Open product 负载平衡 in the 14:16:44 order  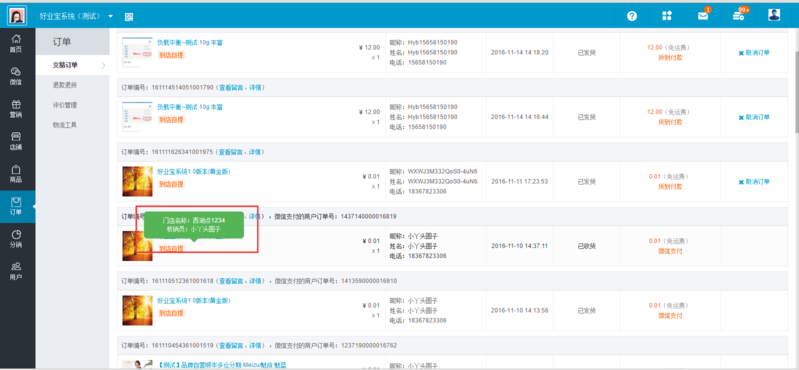(190, 107)
